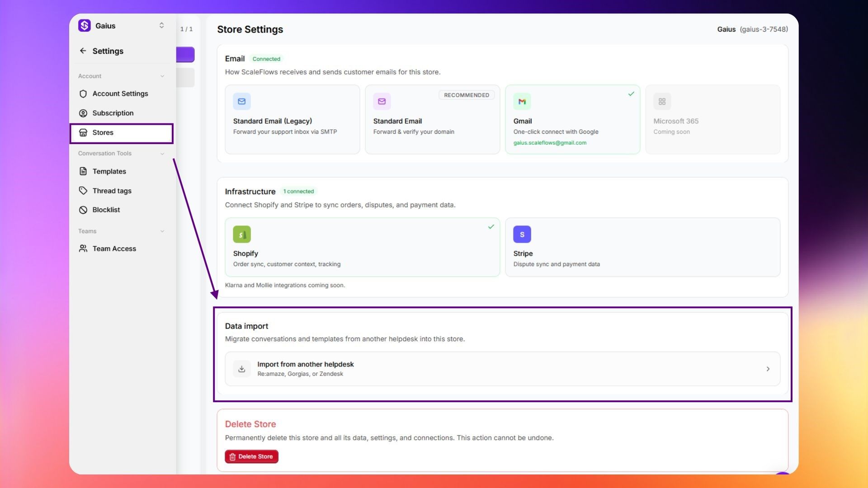Click the purple button behind the sidebar
Screen dimensions: 868x488
185,55
